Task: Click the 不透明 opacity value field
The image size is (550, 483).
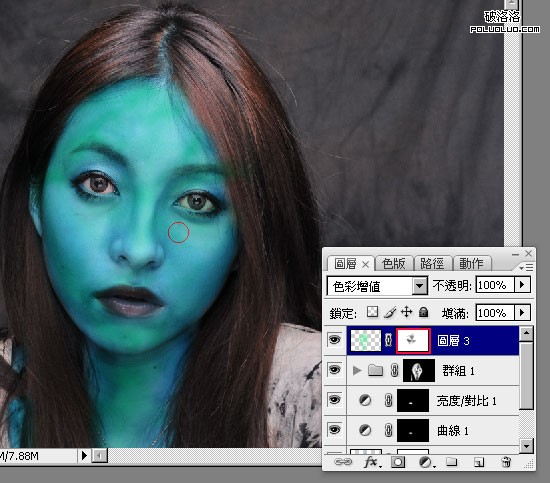Action: point(495,285)
